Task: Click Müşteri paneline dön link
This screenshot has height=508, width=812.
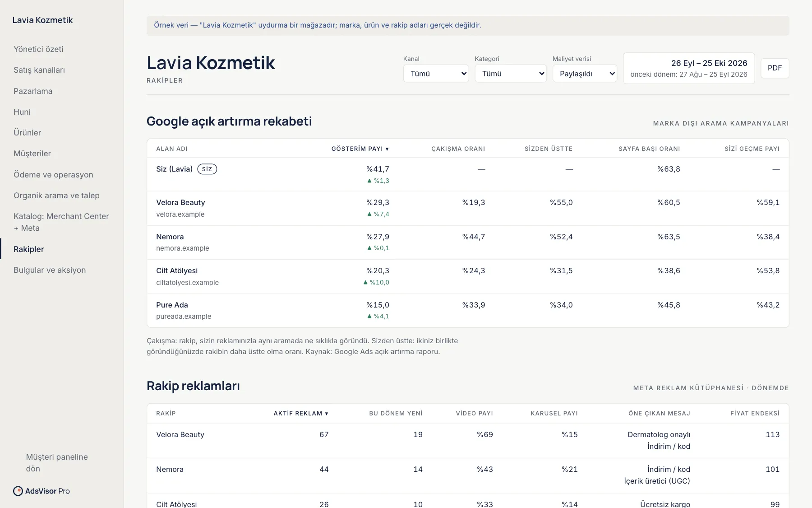Action: click(x=57, y=463)
